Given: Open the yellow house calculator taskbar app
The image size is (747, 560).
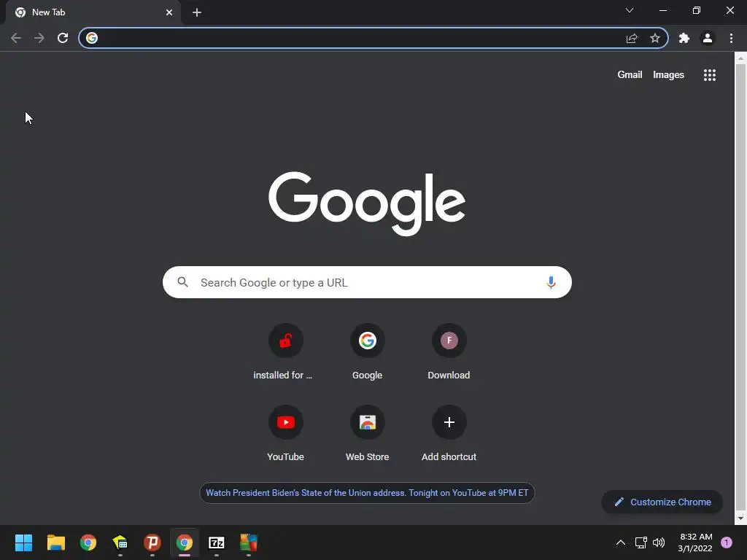Looking at the screenshot, I should click(120, 542).
